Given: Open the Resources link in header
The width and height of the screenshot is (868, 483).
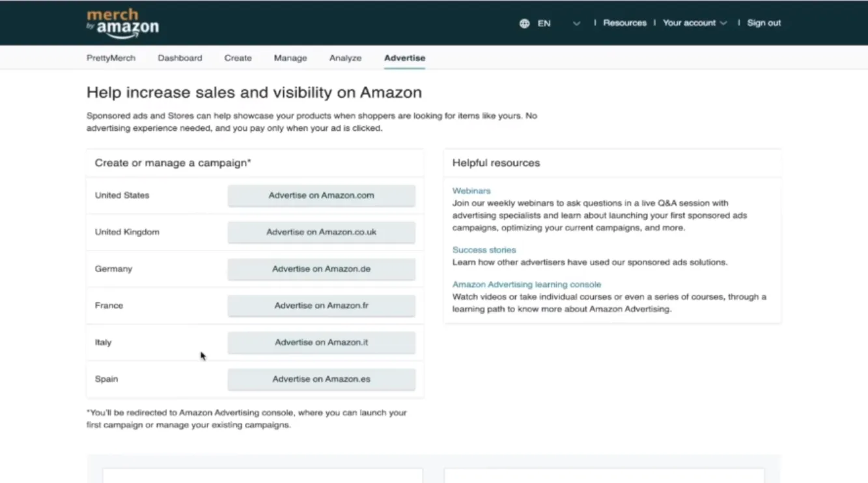Looking at the screenshot, I should [x=624, y=23].
